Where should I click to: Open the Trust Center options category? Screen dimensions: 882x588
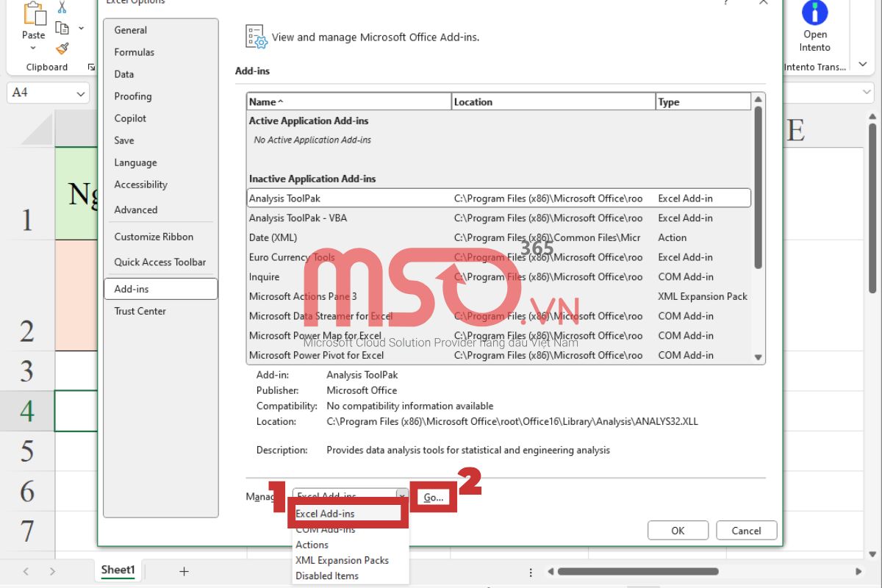point(161,311)
